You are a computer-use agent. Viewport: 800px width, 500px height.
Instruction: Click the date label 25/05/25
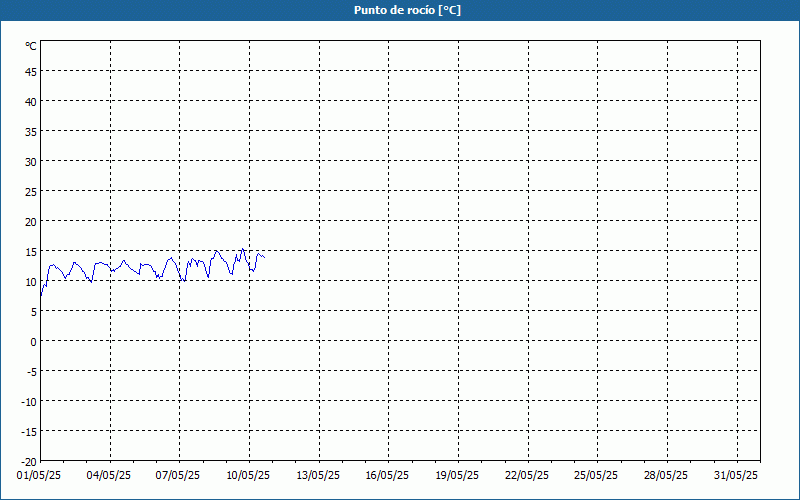pyautogui.click(x=596, y=476)
